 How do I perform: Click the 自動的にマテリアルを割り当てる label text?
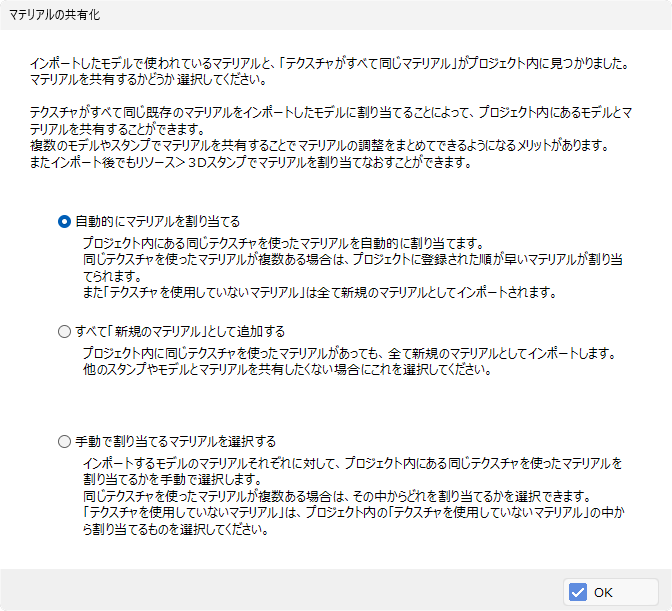tap(157, 222)
